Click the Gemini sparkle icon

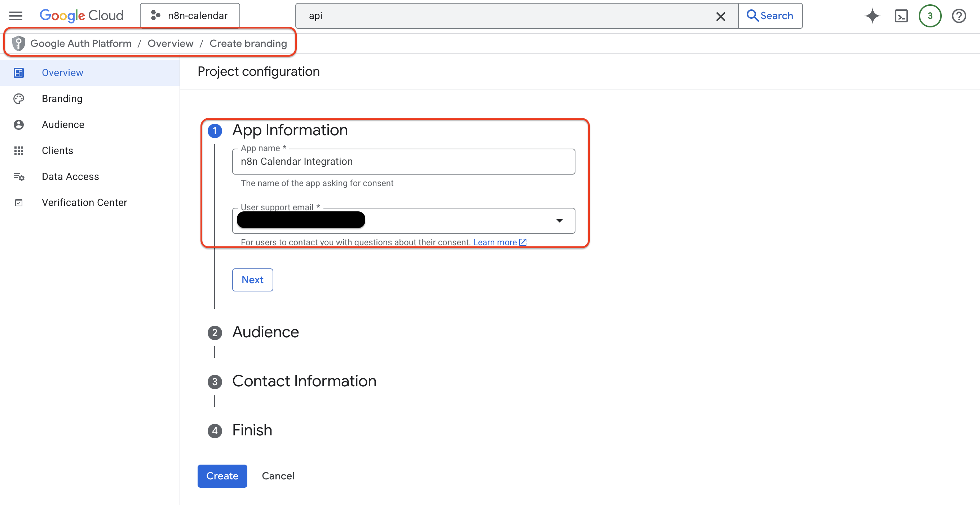(x=872, y=16)
